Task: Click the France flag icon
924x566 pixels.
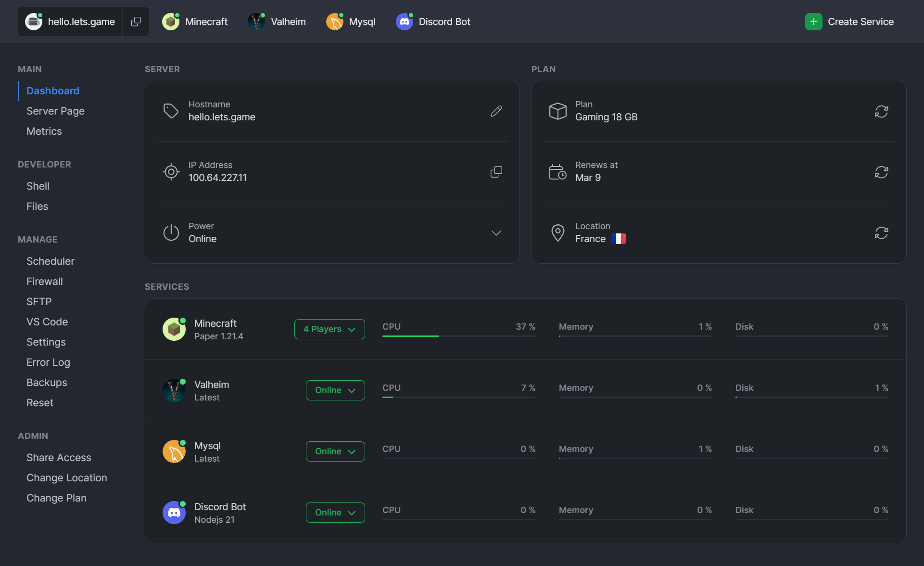Action: pos(618,239)
